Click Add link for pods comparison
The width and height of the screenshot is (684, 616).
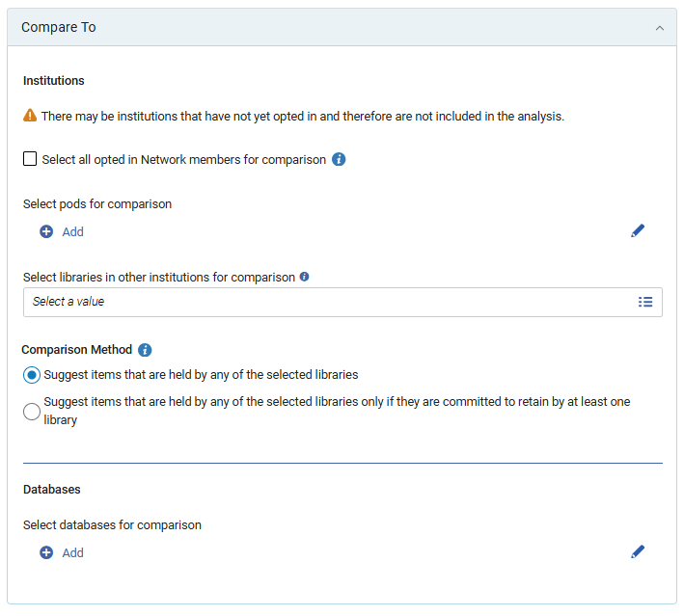[x=72, y=231]
